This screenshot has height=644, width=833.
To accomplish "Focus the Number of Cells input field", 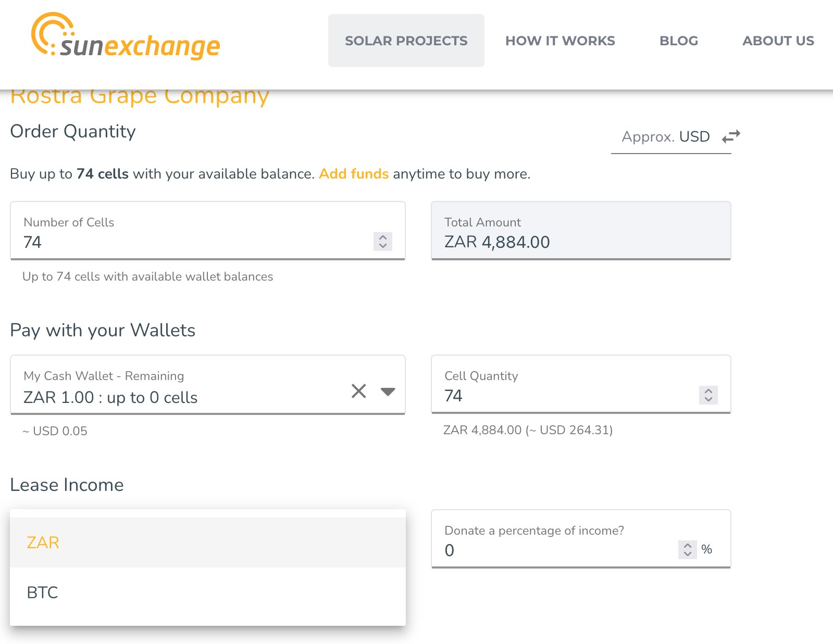I will point(193,242).
